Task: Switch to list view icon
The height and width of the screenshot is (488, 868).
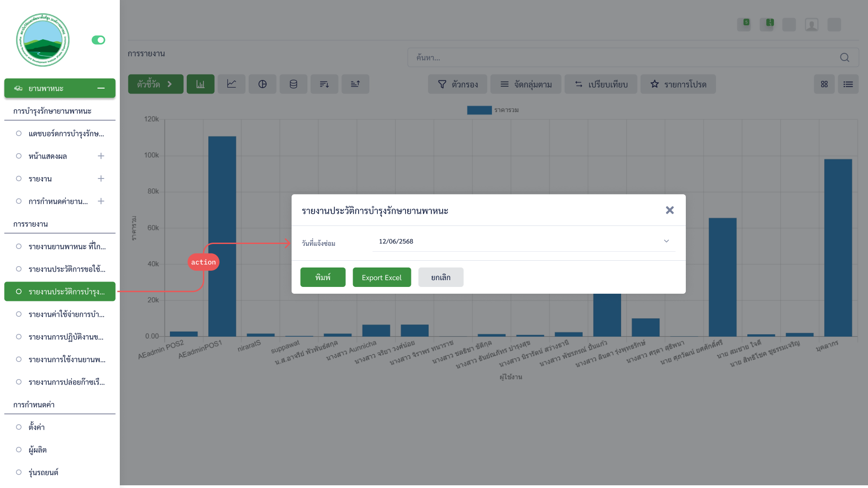Action: [x=848, y=84]
